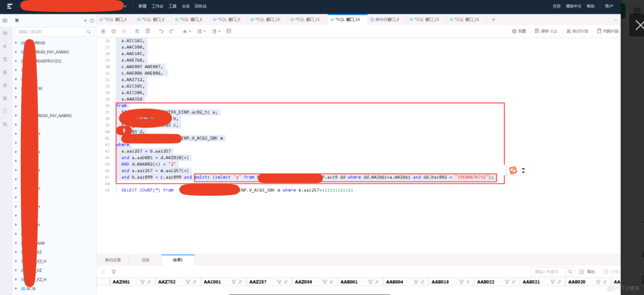Click the Sogou input method S icon
Screen dimensions: 644x295
click(513, 170)
